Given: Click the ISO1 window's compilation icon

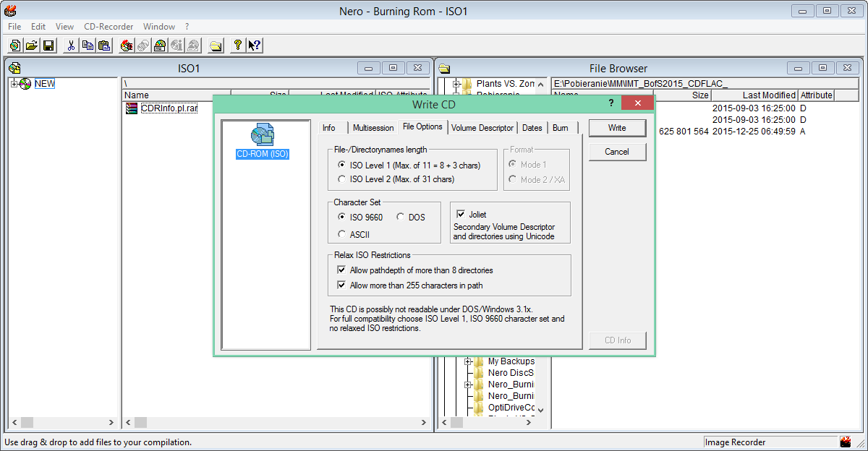Looking at the screenshot, I should pos(14,68).
